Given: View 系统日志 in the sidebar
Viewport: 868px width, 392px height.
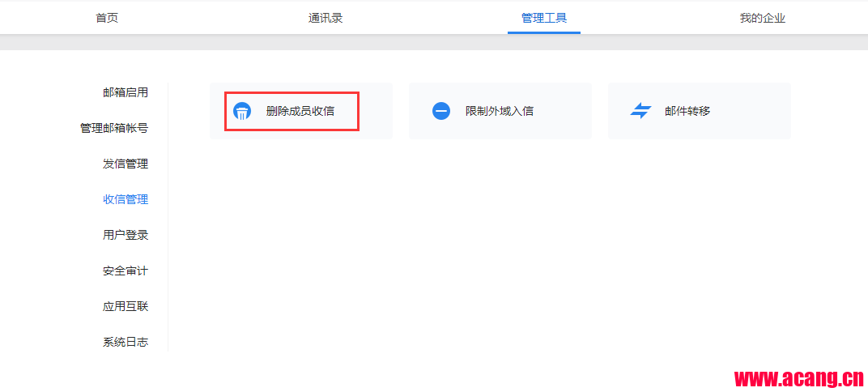Looking at the screenshot, I should tap(126, 342).
